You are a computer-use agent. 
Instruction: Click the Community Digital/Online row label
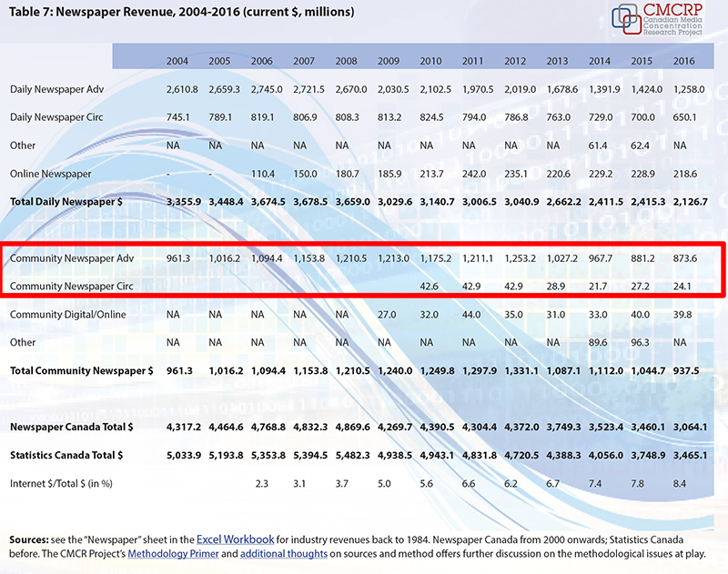coord(69,315)
